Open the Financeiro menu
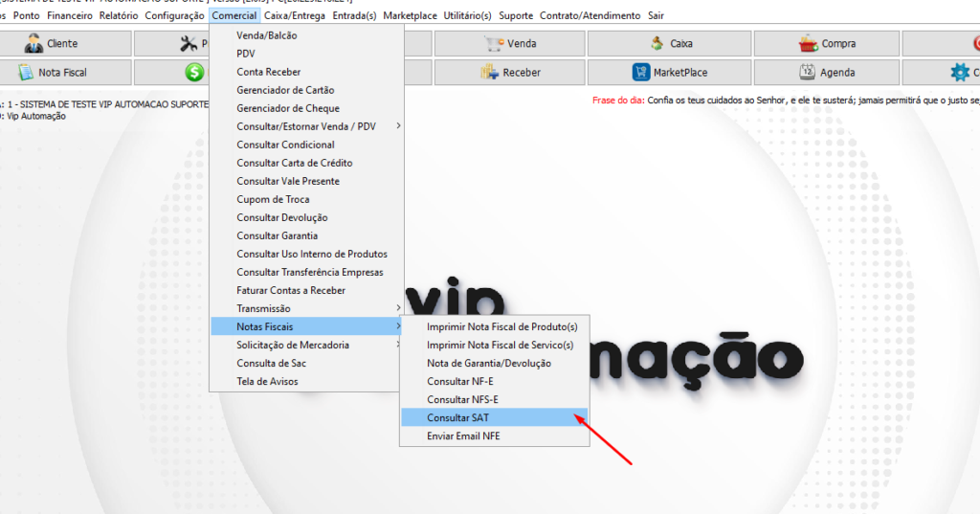Screen dimensions: 980x514 point(69,15)
